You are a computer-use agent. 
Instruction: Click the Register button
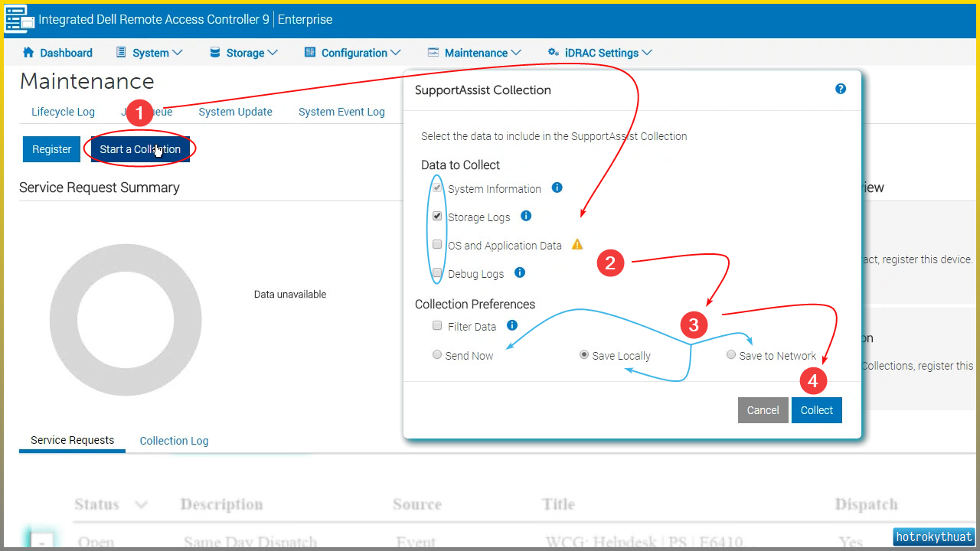[x=51, y=149]
